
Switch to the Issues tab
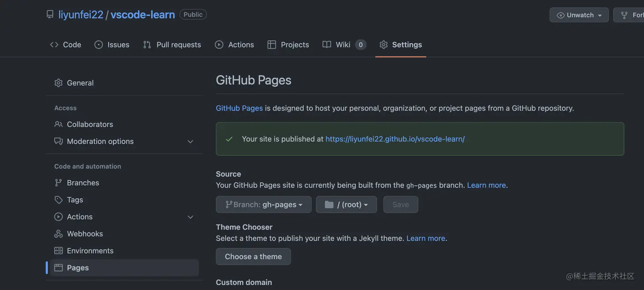[x=112, y=45]
